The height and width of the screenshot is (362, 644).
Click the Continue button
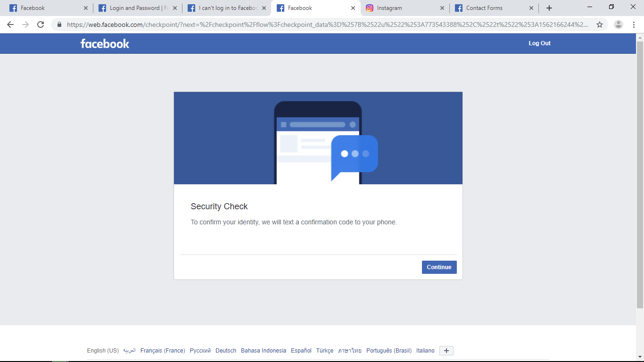(439, 267)
